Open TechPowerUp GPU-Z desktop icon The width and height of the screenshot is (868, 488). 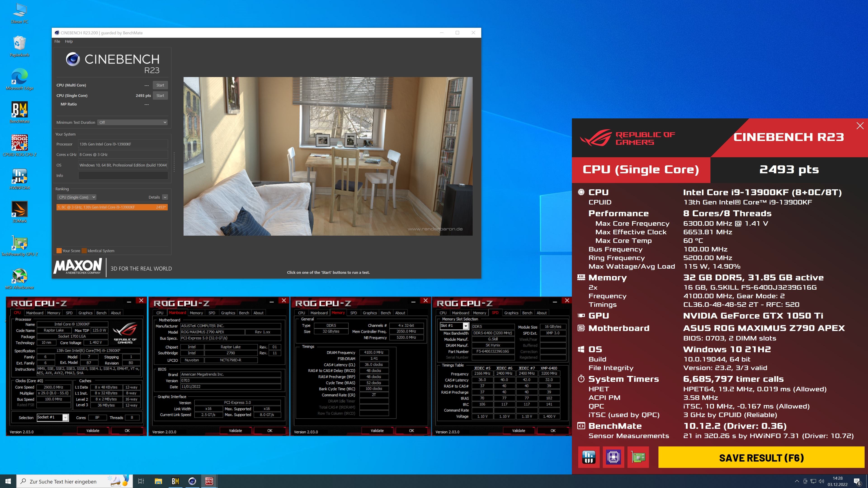[x=19, y=246]
